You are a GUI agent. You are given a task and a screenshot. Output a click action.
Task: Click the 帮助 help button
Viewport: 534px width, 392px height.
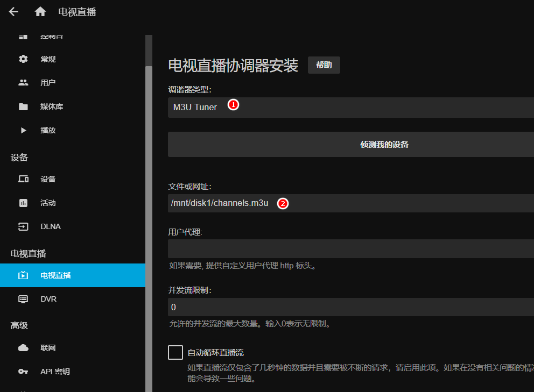[324, 65]
